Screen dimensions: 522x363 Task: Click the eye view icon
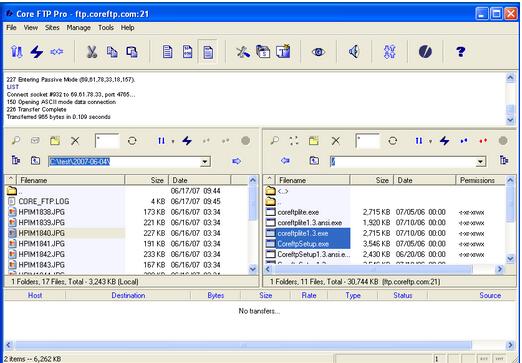coord(318,52)
